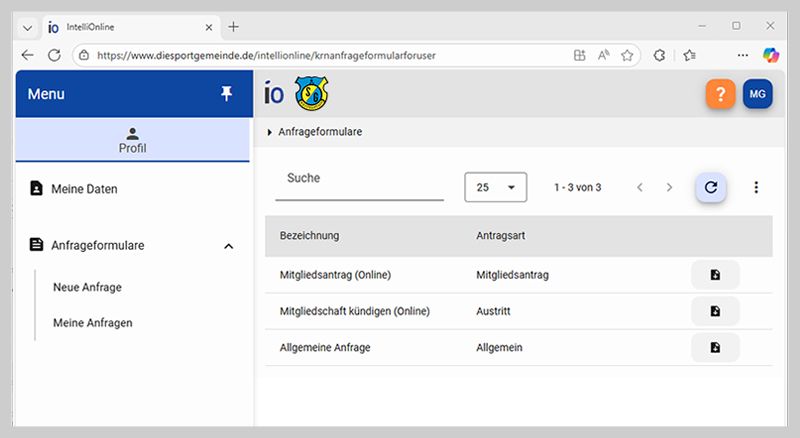800x438 pixels.
Task: Go to previous page of results
Action: tap(640, 187)
